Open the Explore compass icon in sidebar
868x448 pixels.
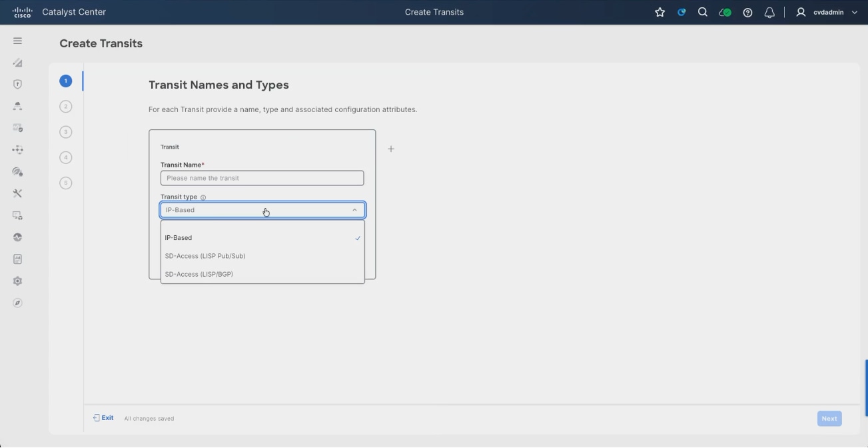tap(17, 303)
